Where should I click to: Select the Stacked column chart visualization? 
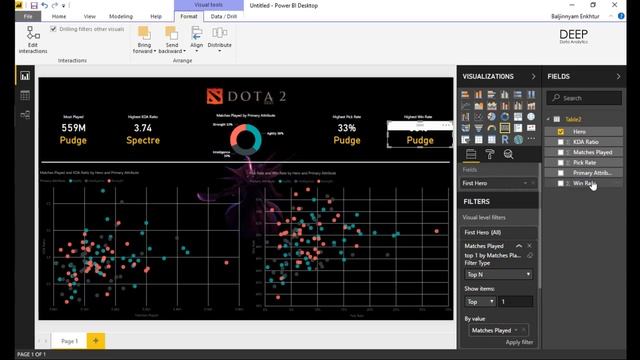(478, 95)
